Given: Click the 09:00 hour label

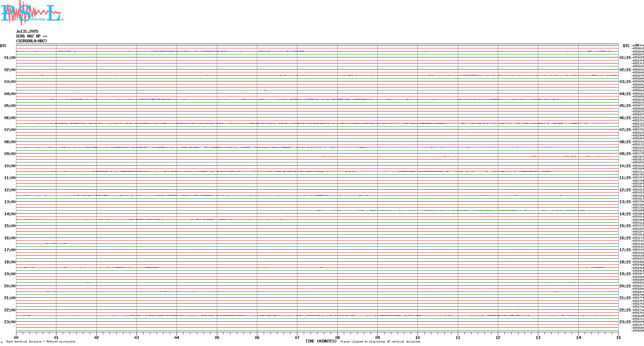Looking at the screenshot, I should (10, 154).
